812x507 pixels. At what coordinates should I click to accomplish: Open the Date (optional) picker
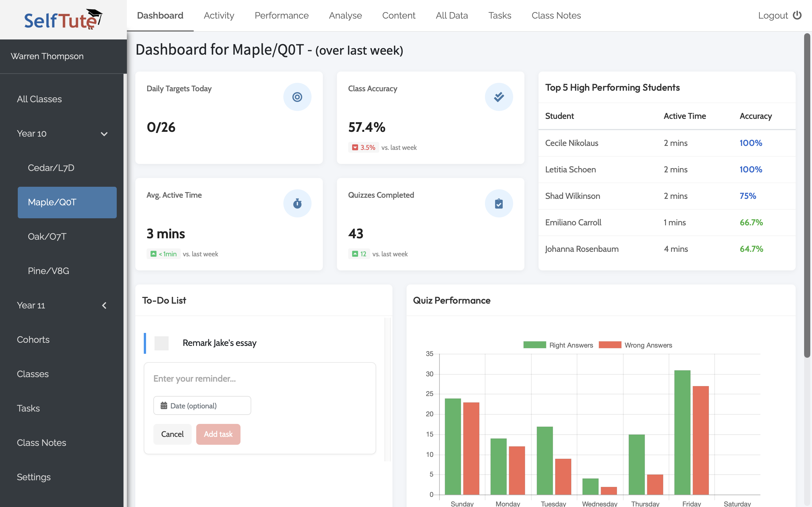(x=202, y=406)
